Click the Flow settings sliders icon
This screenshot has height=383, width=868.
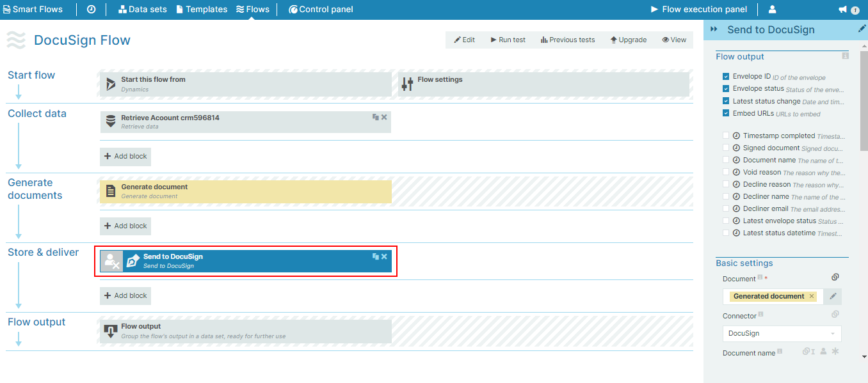click(407, 84)
